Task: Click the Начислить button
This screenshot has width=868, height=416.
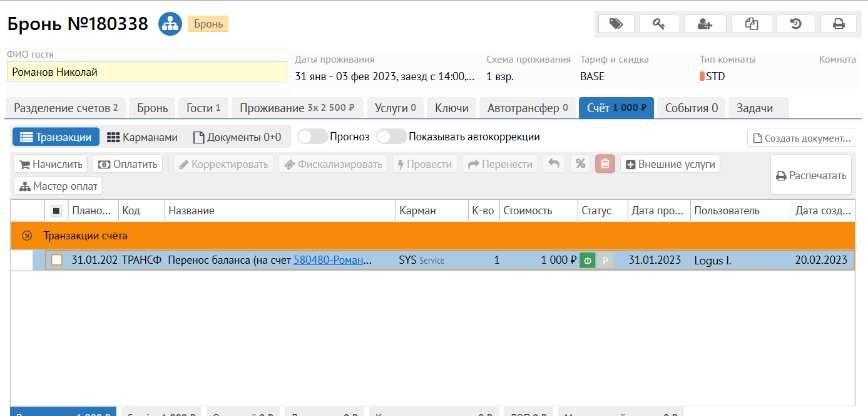Action: pyautogui.click(x=51, y=164)
